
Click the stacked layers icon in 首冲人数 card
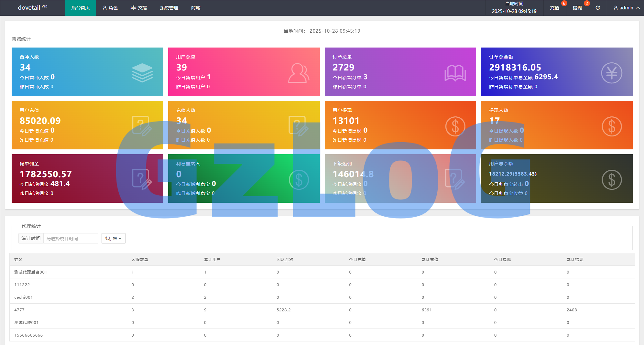click(142, 73)
